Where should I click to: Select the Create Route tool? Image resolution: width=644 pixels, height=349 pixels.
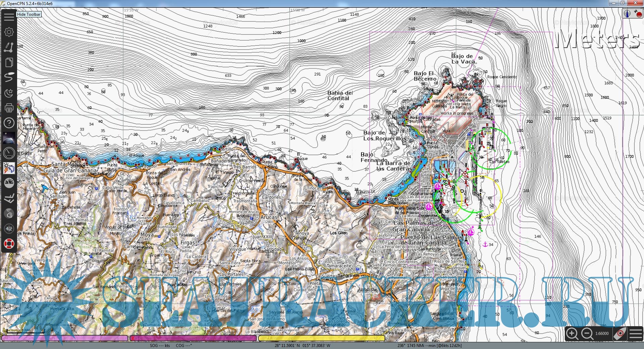9,47
